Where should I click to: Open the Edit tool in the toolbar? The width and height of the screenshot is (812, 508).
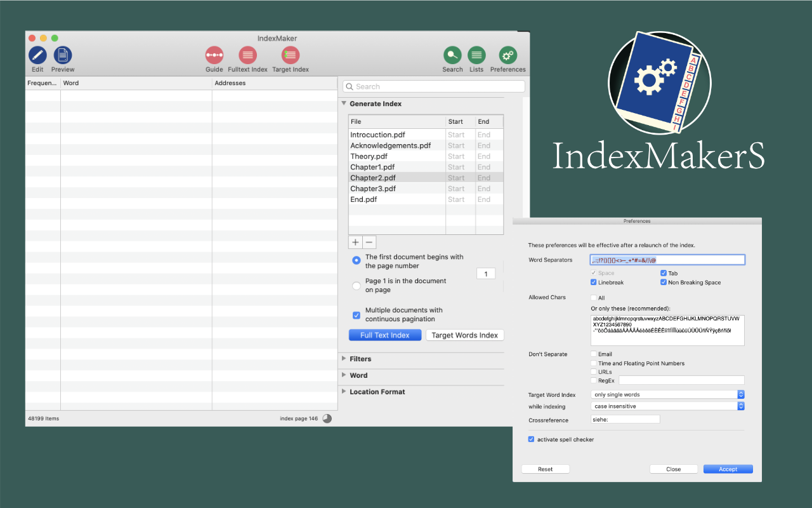(37, 55)
